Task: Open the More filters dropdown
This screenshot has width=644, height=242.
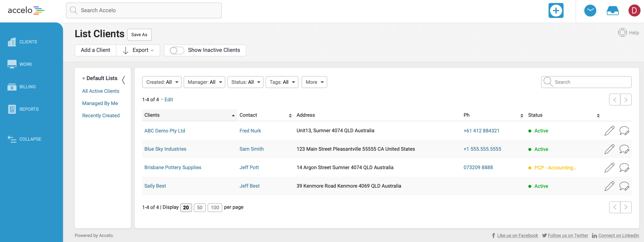Action: pyautogui.click(x=314, y=82)
